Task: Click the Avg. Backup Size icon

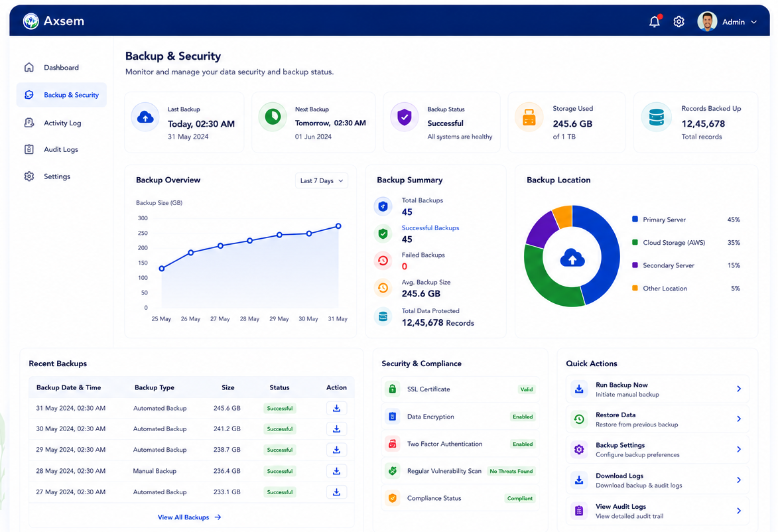Action: 383,288
